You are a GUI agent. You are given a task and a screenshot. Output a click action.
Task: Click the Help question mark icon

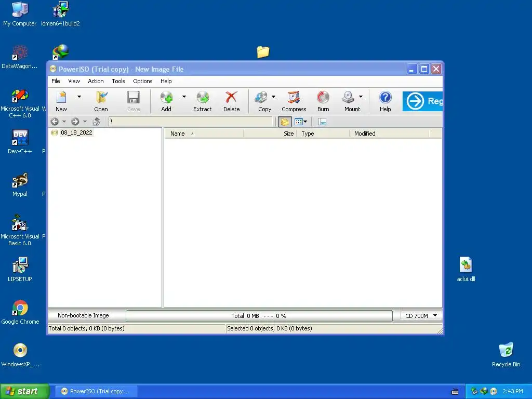(385, 101)
